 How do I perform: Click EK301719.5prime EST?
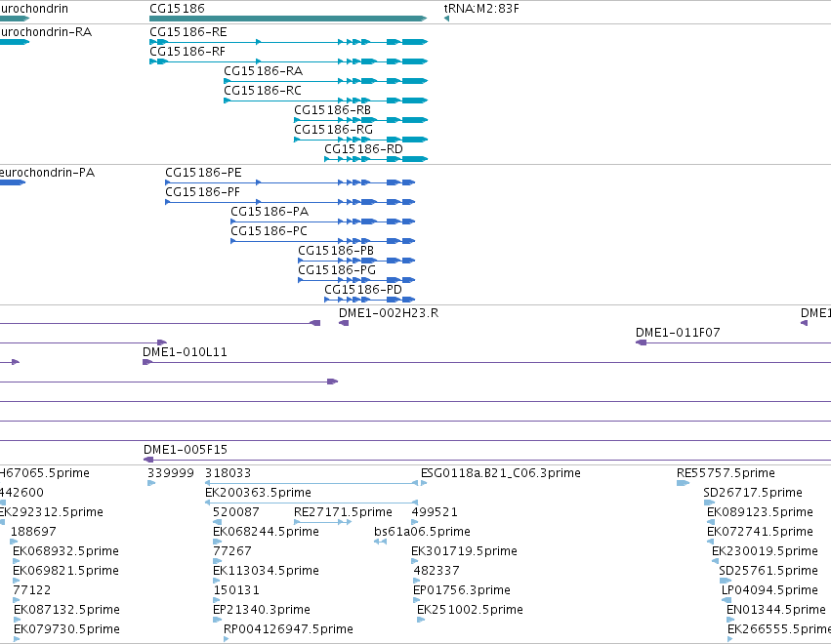464,552
